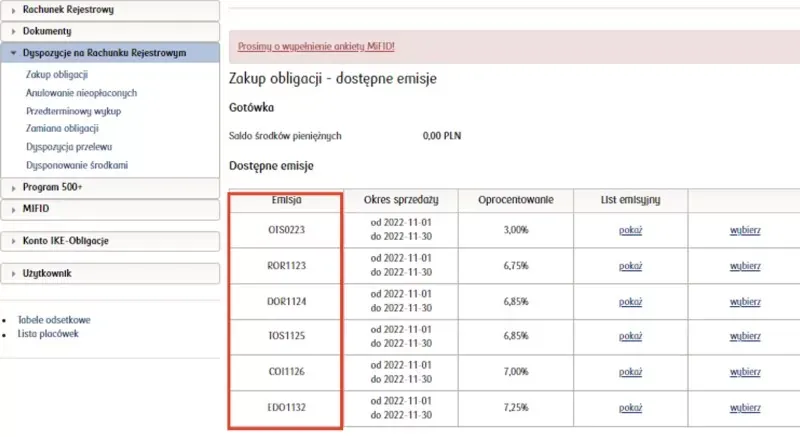The image size is (800, 437).
Task: Go to Zamiana obligacji
Action: pyautogui.click(x=62, y=128)
